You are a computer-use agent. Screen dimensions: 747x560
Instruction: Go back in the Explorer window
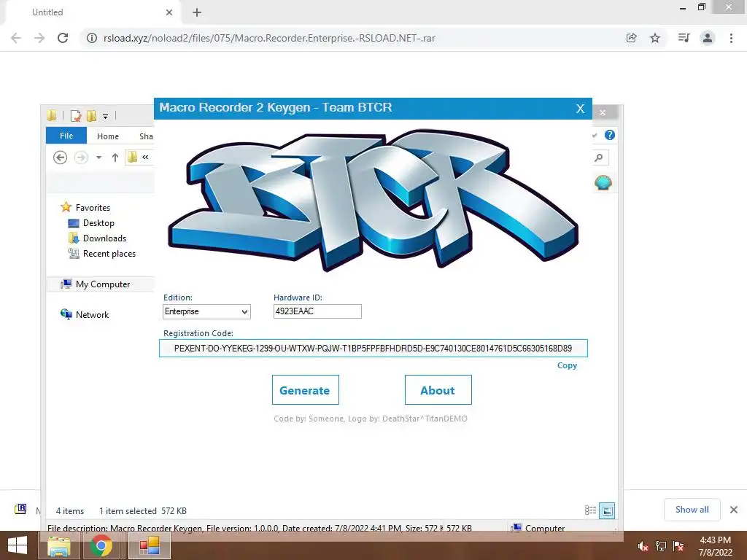pyautogui.click(x=60, y=157)
